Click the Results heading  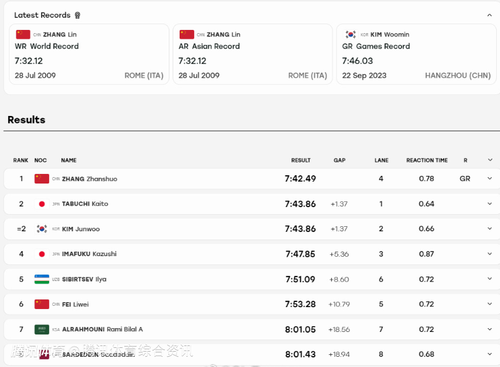[x=26, y=120]
